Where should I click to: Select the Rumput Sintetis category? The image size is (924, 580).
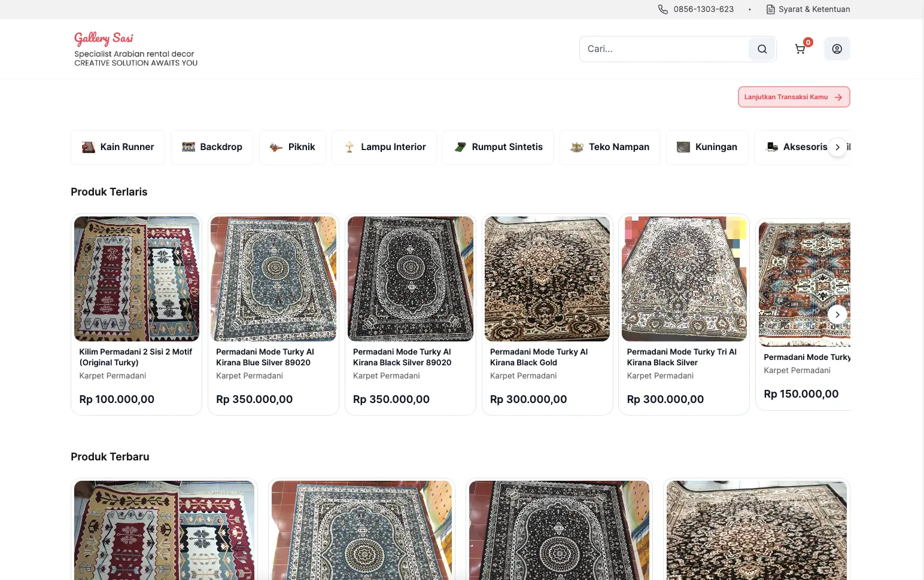(x=499, y=147)
